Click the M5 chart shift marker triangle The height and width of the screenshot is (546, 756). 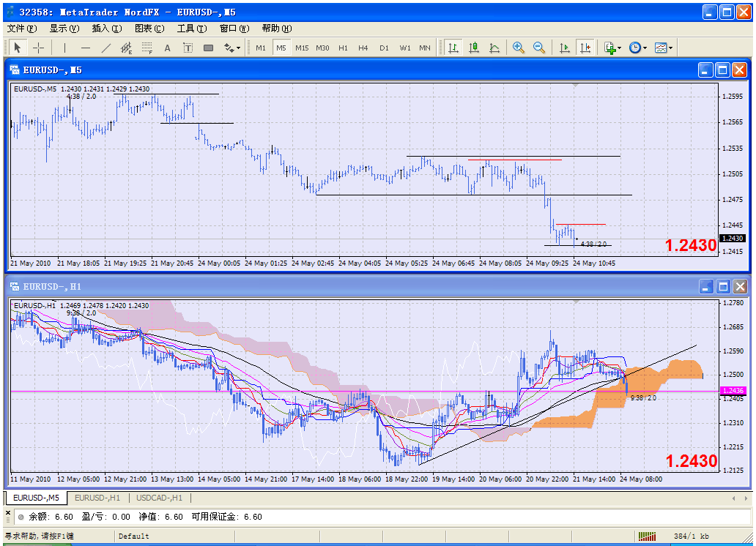coord(575,86)
